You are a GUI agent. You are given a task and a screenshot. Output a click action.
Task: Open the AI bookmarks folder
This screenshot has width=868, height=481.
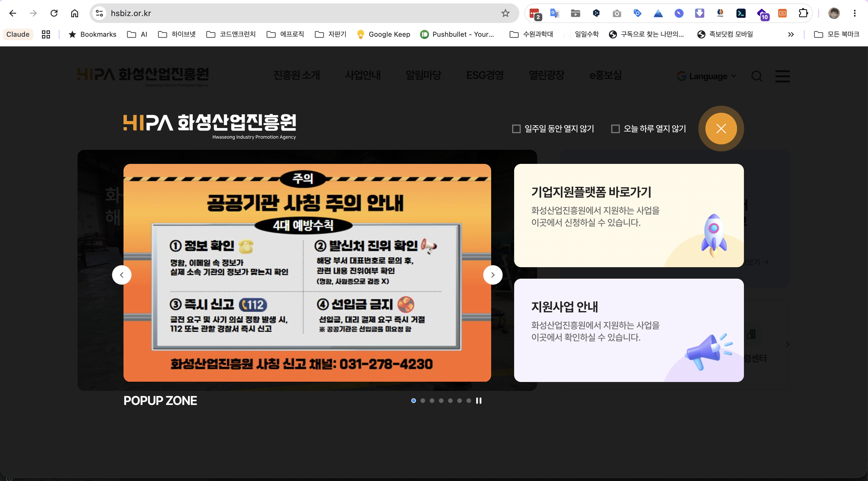click(x=137, y=34)
